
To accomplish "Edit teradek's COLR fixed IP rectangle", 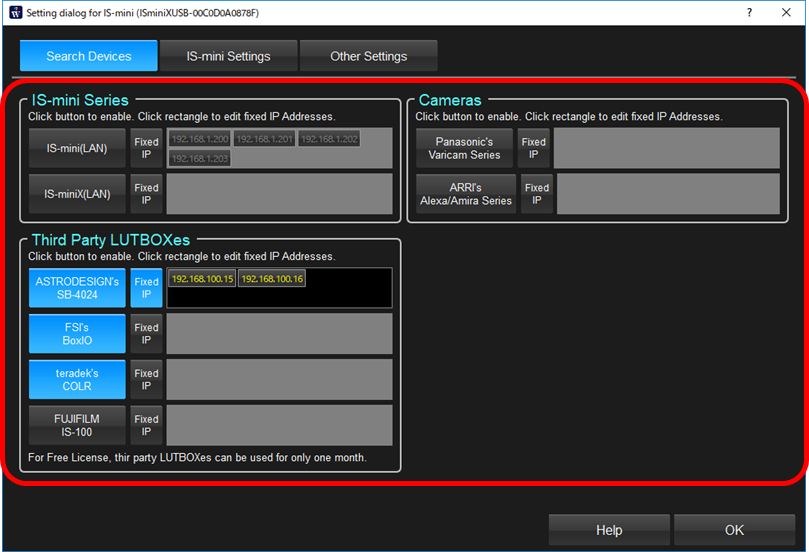I will point(279,380).
